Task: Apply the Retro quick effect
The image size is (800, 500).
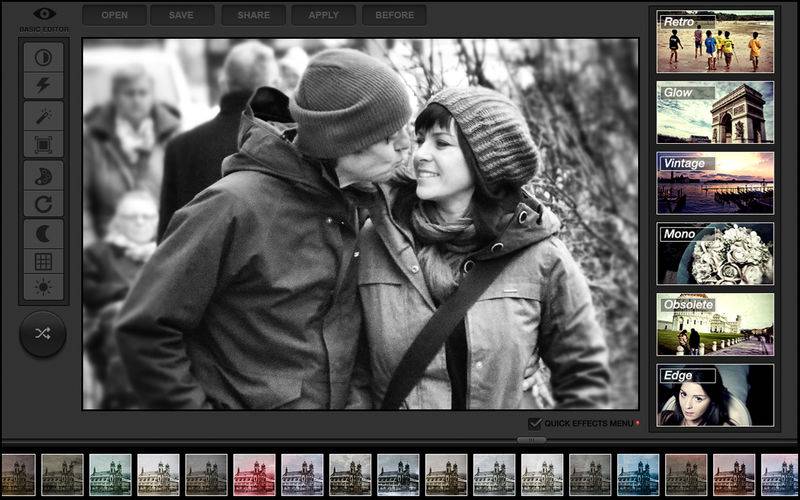Action: (x=715, y=41)
